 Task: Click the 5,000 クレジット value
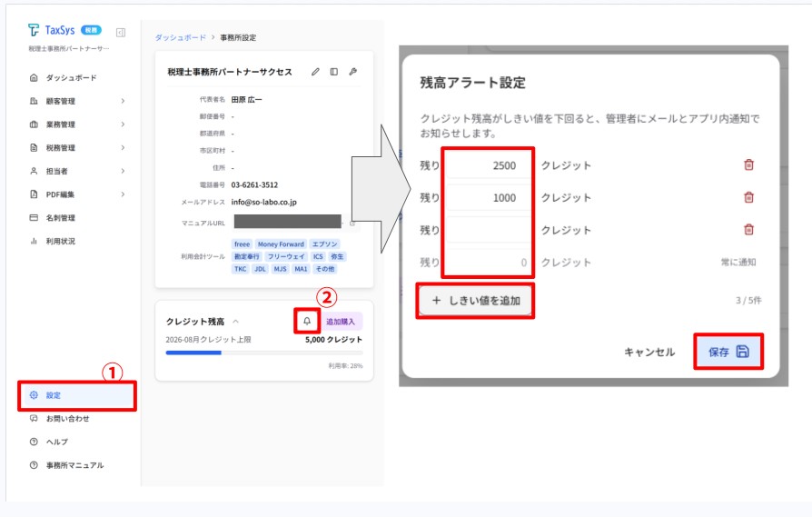[333, 340]
